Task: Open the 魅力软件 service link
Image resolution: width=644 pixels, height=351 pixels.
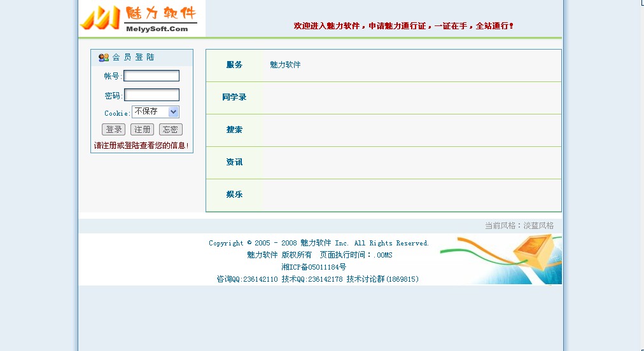Action: [285, 65]
